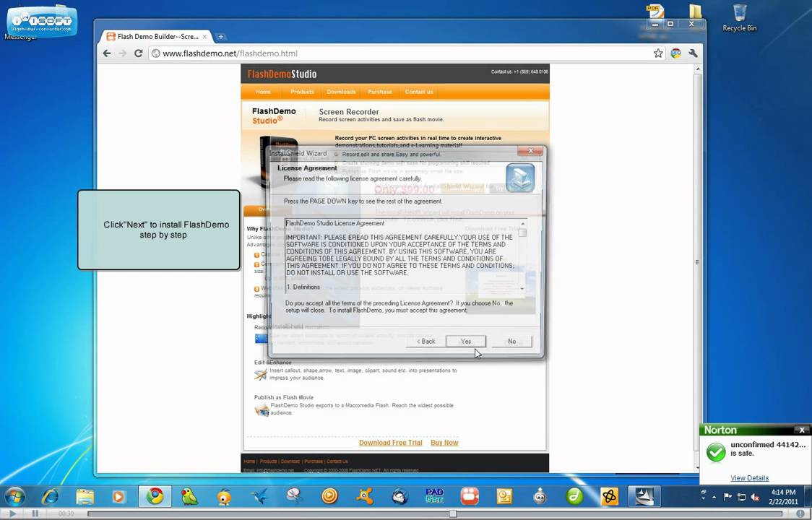The height and width of the screenshot is (520, 812).
Task: Click the Download Free Trial link
Action: (390, 443)
